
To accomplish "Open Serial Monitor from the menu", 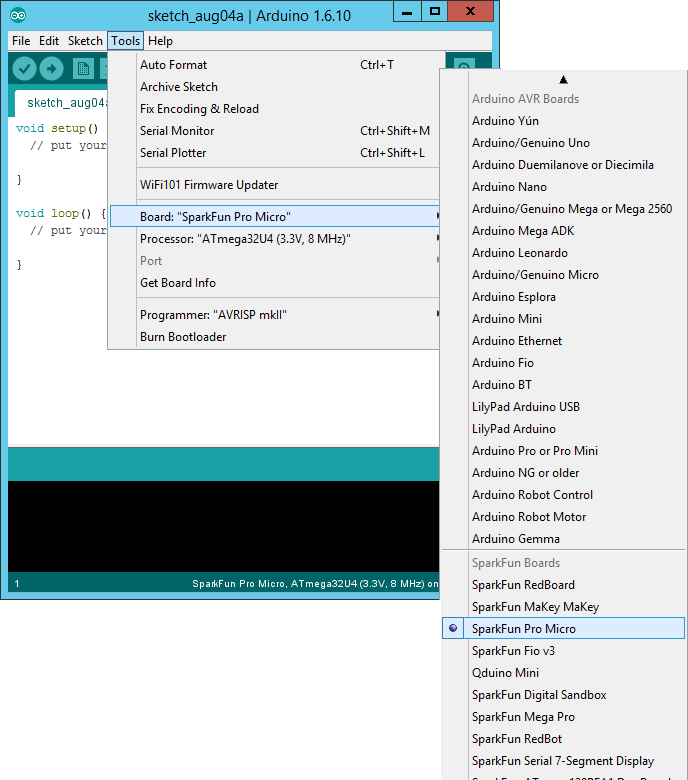I will [x=275, y=131].
